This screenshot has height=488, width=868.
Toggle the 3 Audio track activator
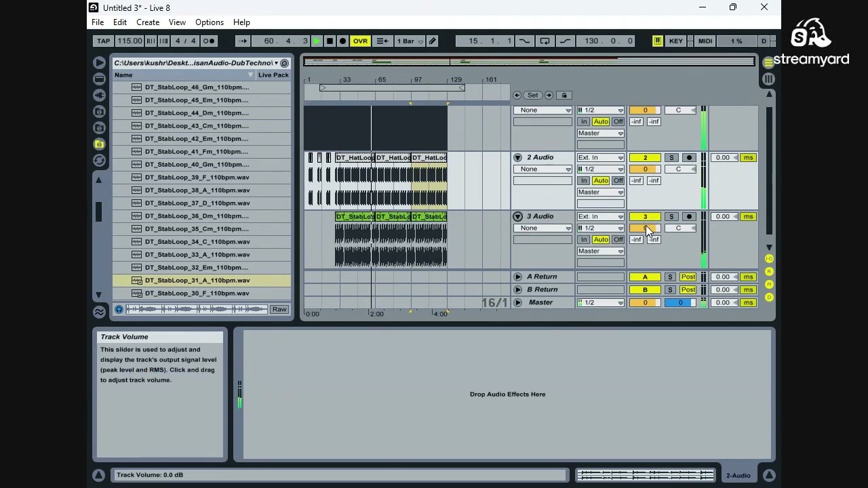click(645, 217)
